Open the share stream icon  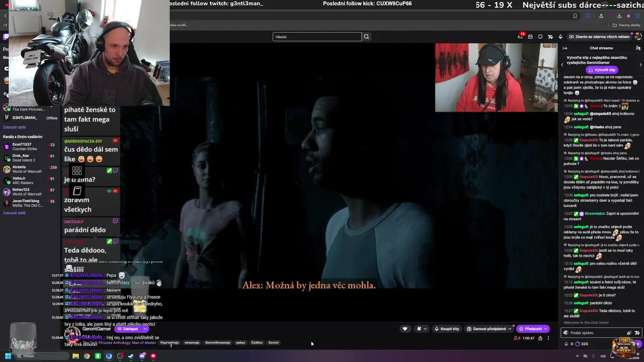540,338
